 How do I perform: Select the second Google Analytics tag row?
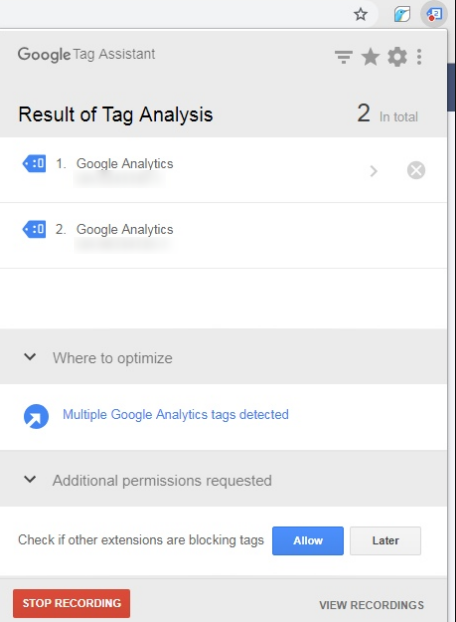[x=223, y=236]
